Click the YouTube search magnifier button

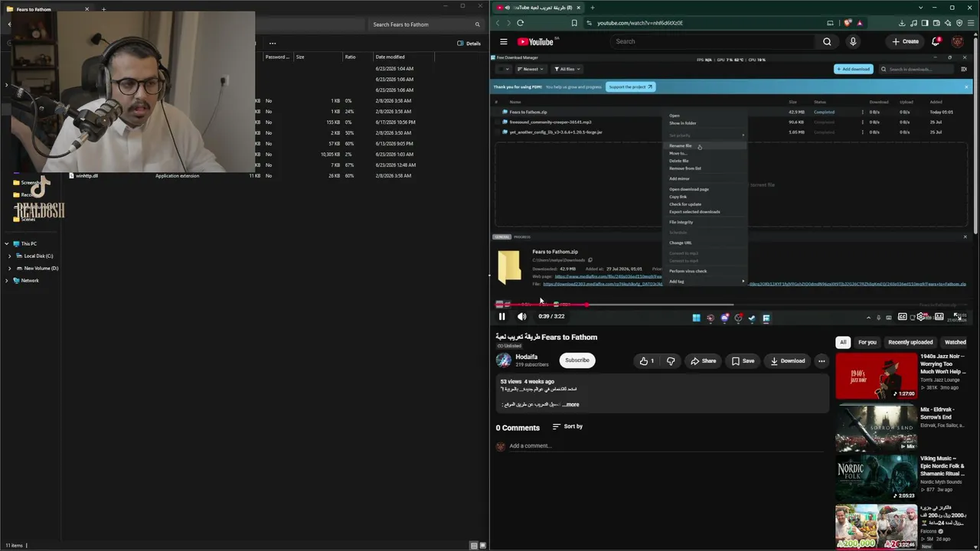(x=827, y=41)
